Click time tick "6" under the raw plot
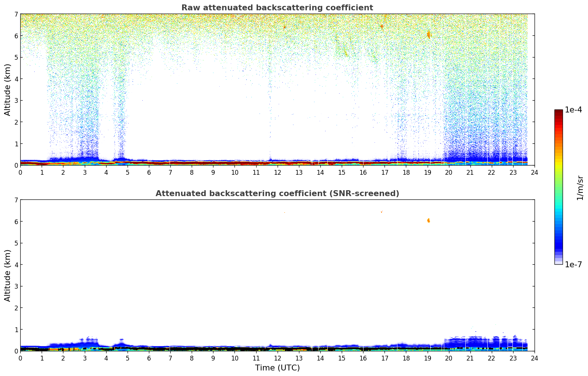Image resolution: width=588 pixels, height=376 pixels. coord(149,172)
